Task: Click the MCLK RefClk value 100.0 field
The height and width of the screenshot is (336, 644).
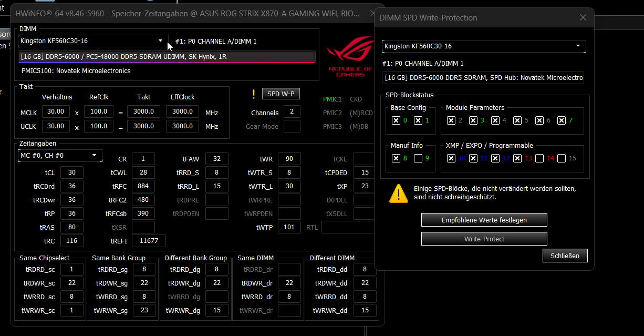Action: (98, 111)
